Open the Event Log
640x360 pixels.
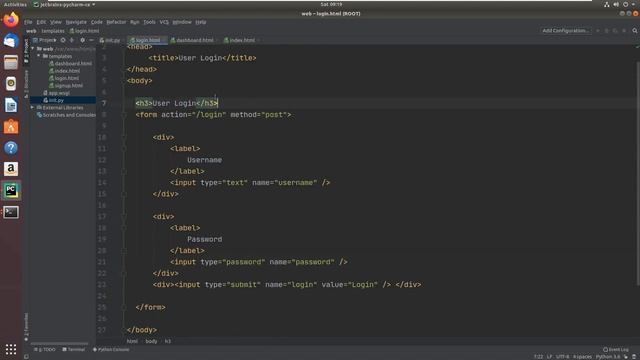coord(616,349)
